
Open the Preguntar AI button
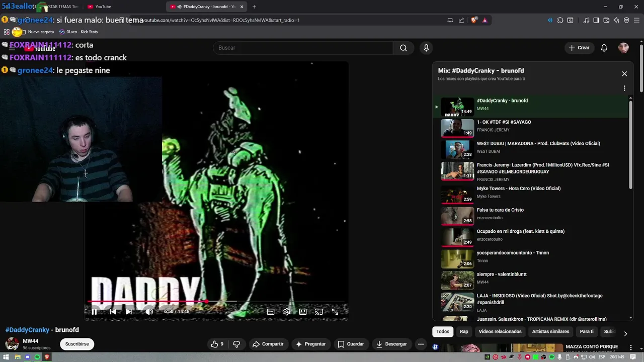tap(310, 344)
